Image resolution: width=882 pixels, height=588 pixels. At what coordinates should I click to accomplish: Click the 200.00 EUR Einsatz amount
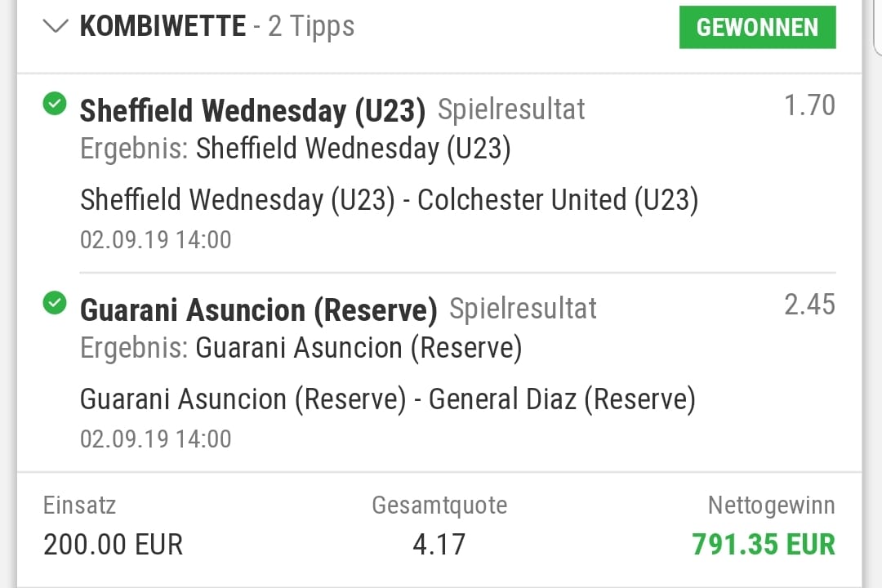point(113,544)
